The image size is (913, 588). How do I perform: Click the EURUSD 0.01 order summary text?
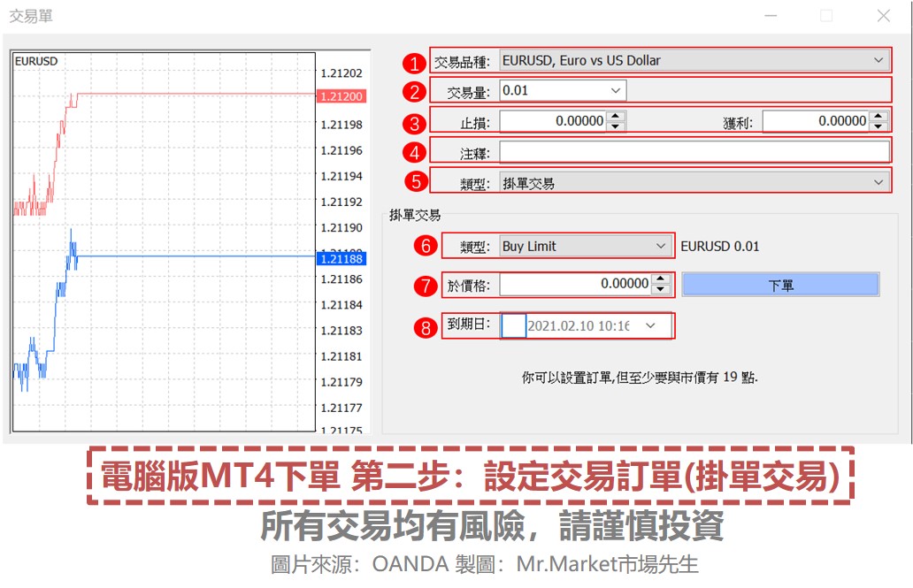719,247
